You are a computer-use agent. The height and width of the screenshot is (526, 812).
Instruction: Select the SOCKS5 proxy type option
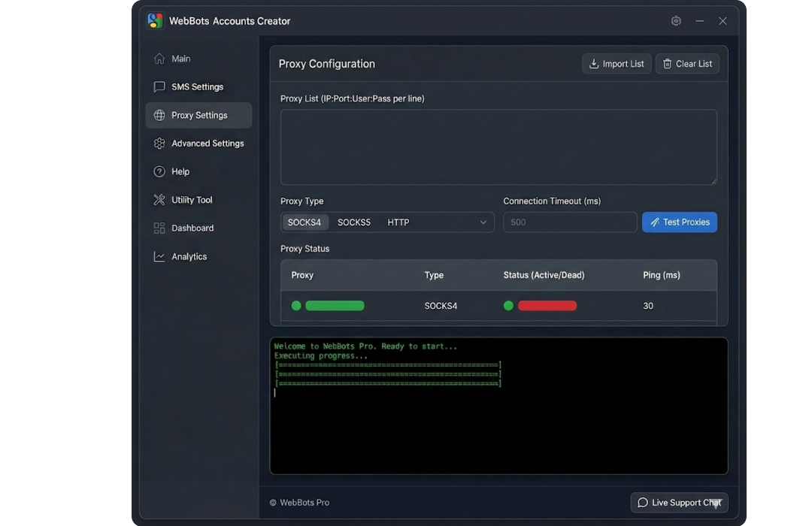[353, 222]
